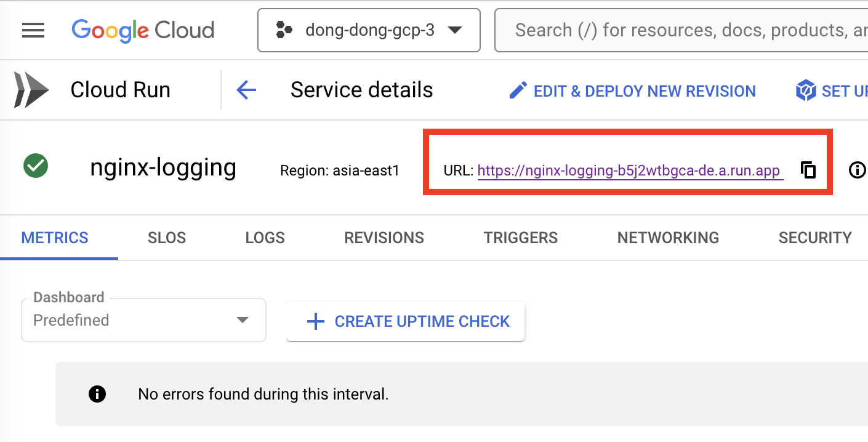Open the hamburger navigation menu
Image resolution: width=868 pixels, height=442 pixels.
tap(33, 30)
